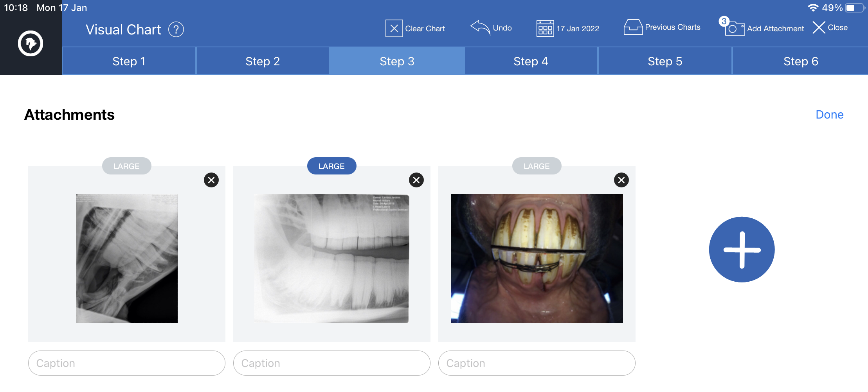Click the Undo arrow icon

click(x=480, y=28)
